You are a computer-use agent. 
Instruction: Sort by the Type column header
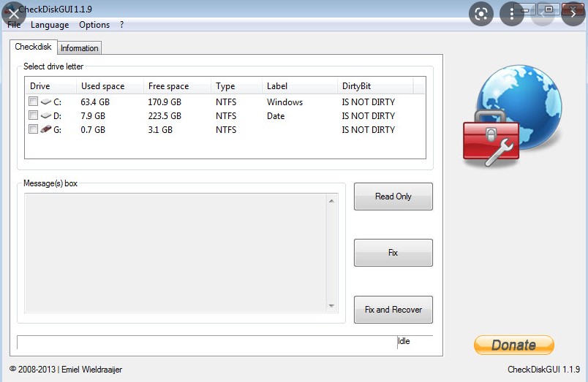pyautogui.click(x=236, y=85)
